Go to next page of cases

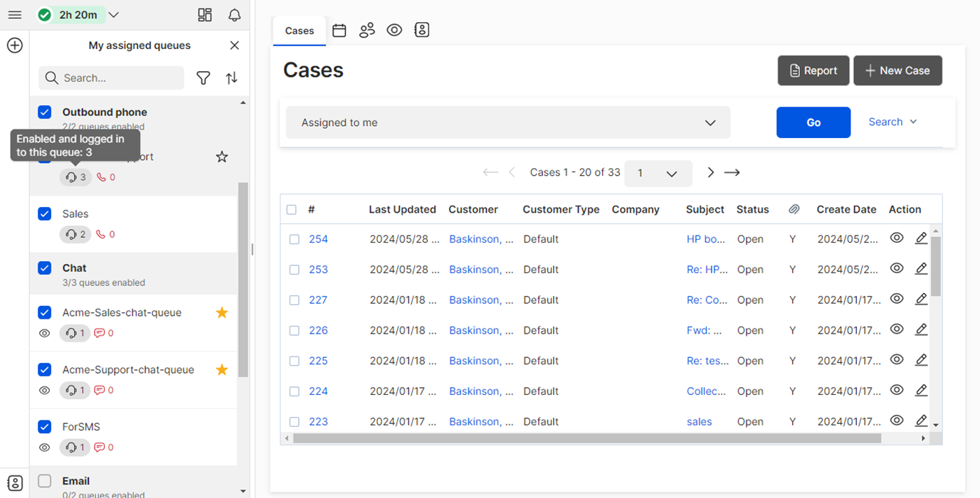[x=710, y=172]
